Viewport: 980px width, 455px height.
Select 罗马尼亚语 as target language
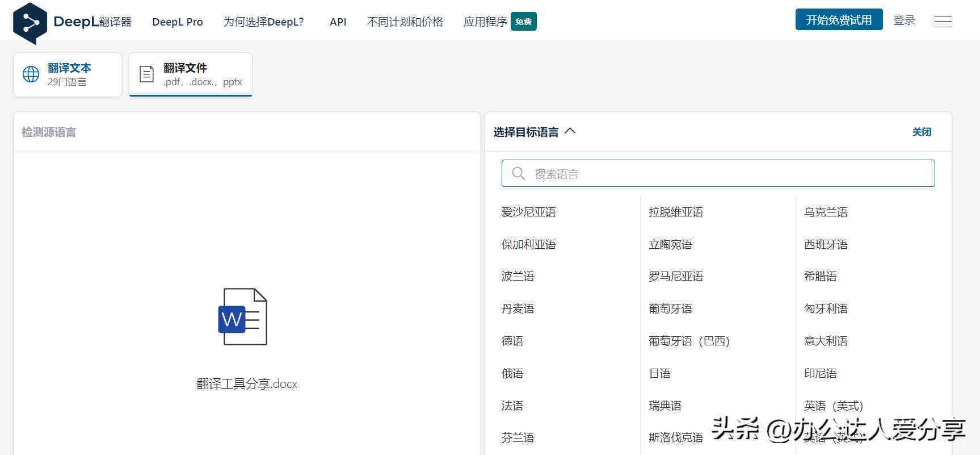click(x=676, y=276)
